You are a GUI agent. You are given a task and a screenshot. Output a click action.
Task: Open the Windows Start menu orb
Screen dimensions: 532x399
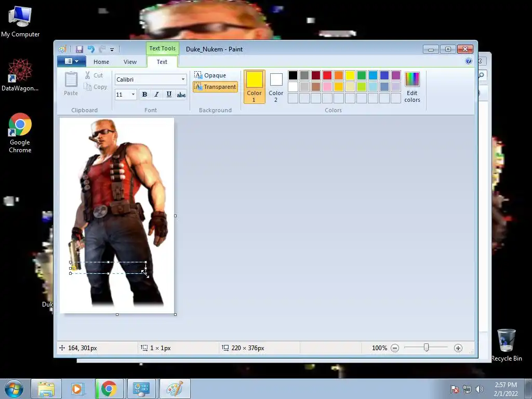pos(14,389)
